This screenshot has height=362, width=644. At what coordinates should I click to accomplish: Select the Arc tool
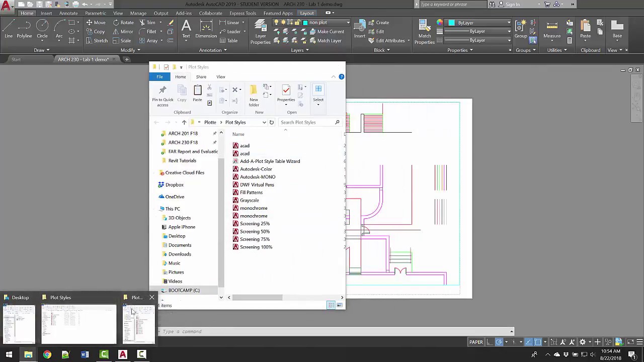tap(59, 29)
